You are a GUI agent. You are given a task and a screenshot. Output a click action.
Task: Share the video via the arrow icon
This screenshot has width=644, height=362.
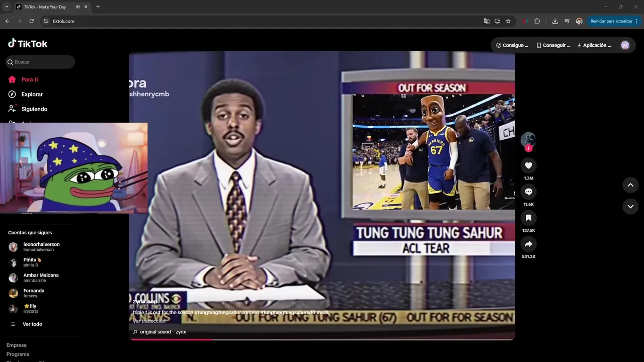pos(528,244)
